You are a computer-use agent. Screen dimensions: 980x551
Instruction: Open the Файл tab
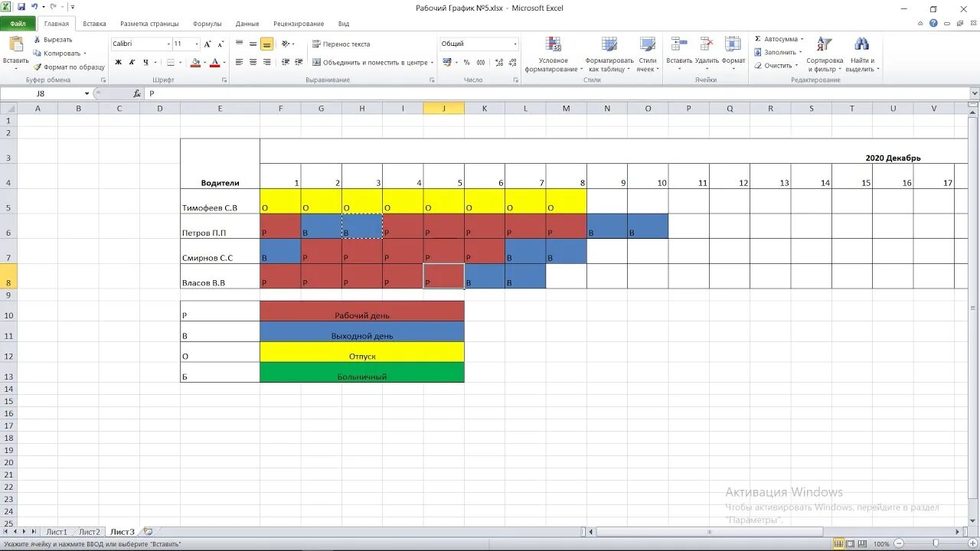pos(18,24)
